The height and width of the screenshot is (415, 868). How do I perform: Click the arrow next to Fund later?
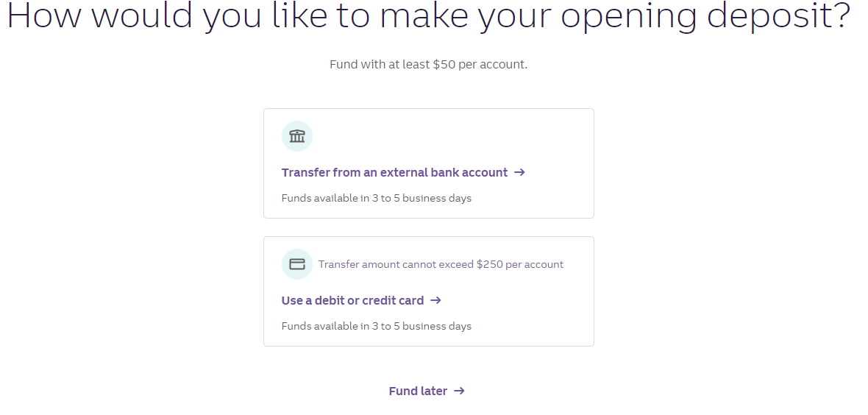[459, 391]
